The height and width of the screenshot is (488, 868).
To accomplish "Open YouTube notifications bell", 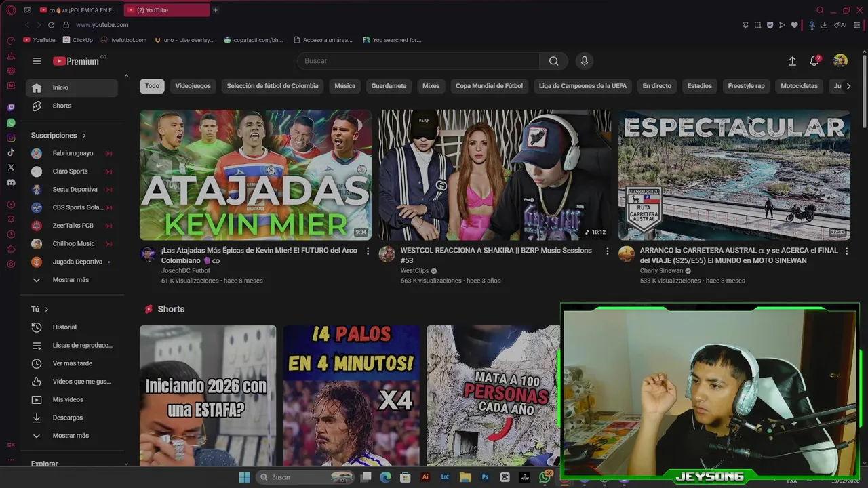I will (814, 61).
